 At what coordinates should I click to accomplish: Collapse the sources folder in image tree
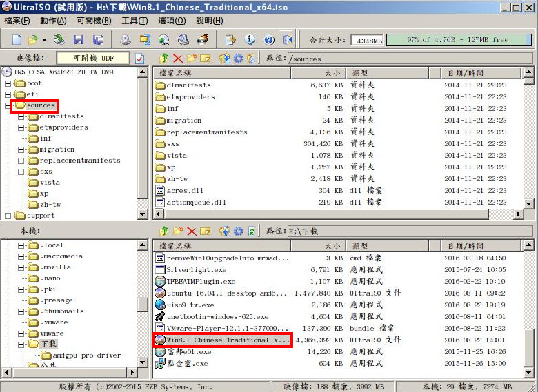pyautogui.click(x=8, y=105)
